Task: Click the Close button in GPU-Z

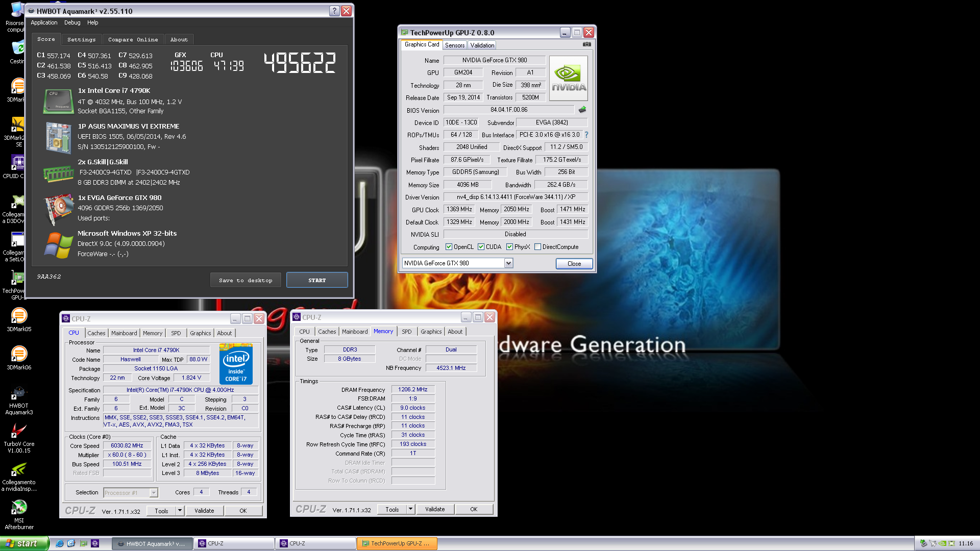Action: click(x=574, y=264)
